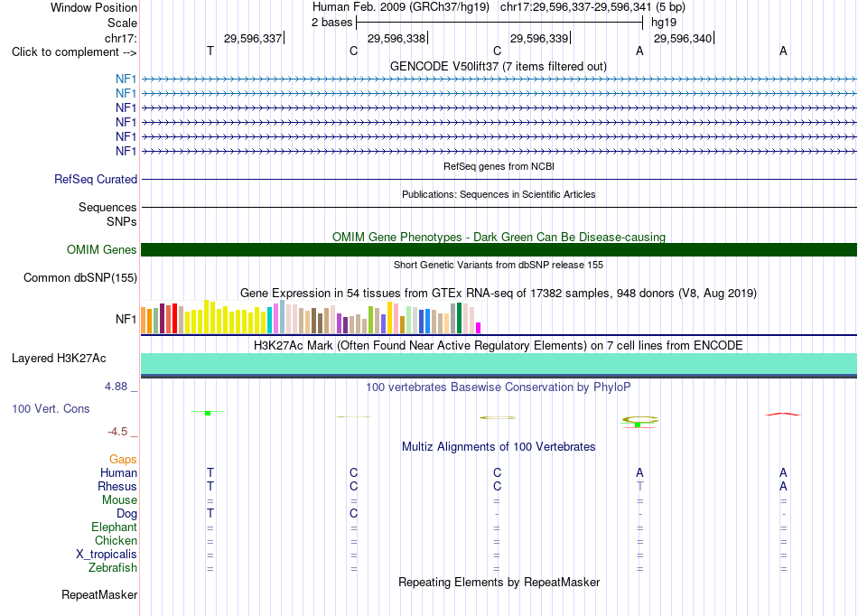Image resolution: width=858 pixels, height=616 pixels.
Task: Click the Mouse alignment row label
Action: click(119, 500)
